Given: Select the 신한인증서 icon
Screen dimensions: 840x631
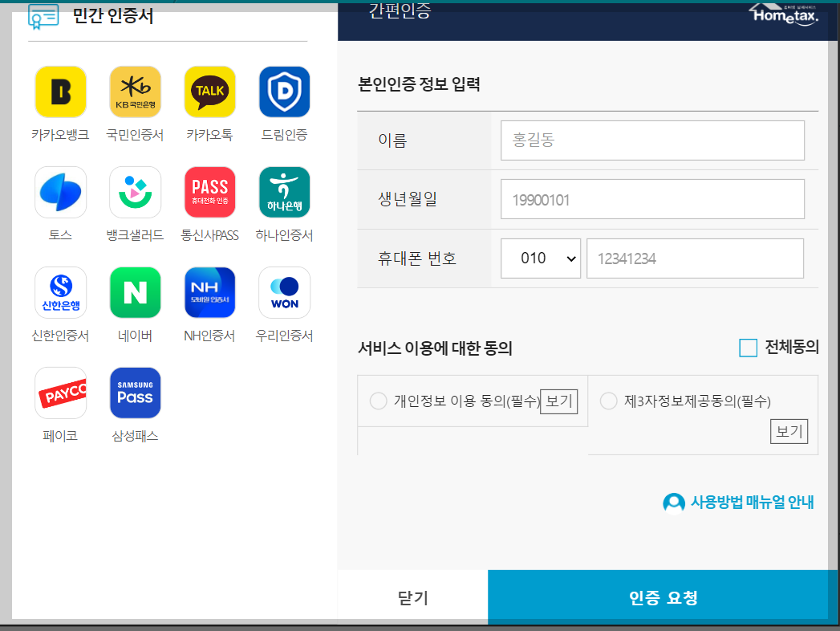Looking at the screenshot, I should [x=60, y=292].
